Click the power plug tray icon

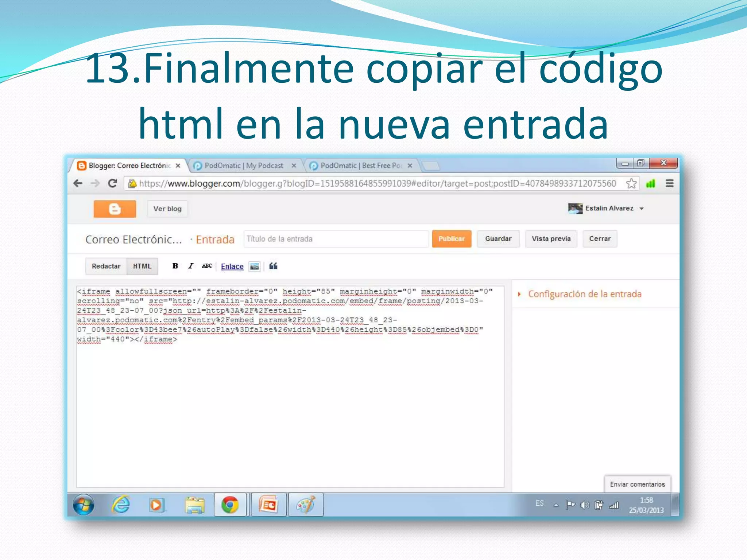(x=599, y=505)
